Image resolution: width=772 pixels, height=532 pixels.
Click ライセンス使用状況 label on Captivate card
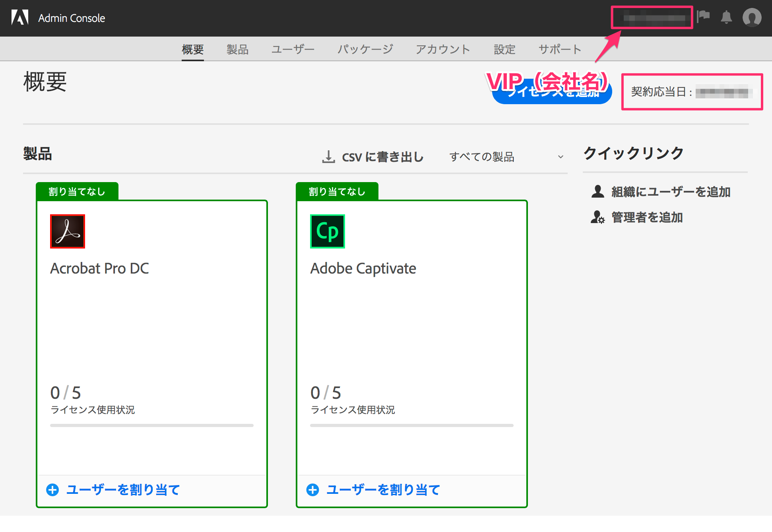(353, 410)
